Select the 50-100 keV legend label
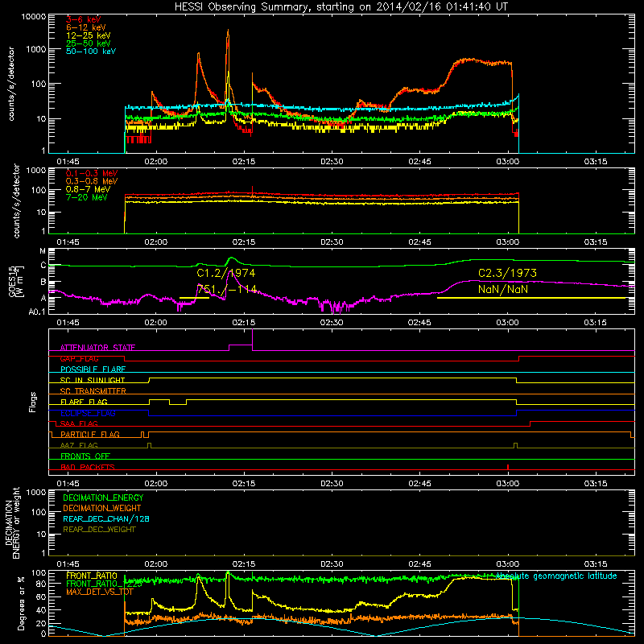The height and width of the screenshot is (644, 644). (91, 52)
